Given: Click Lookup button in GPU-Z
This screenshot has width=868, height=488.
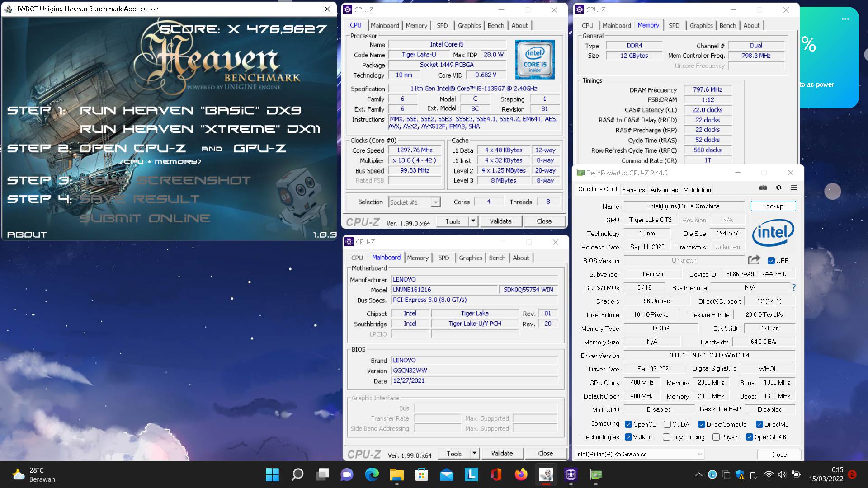Looking at the screenshot, I should (x=773, y=206).
